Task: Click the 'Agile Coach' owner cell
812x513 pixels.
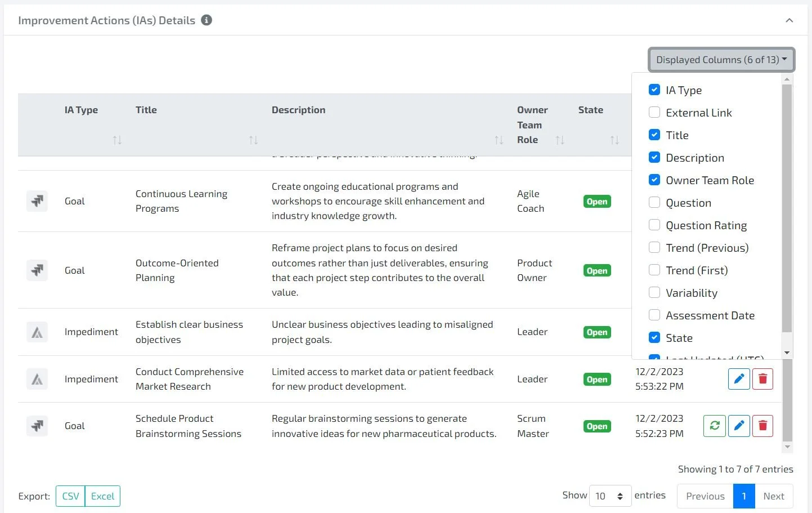Action: coord(531,201)
